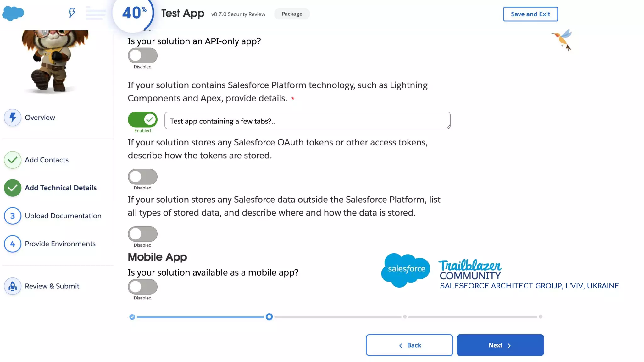Click 'SALESFORCE ARCHITECT GROUP, L'VIV, UKRAINE' text
Image resolution: width=644 pixels, height=362 pixels.
pos(530,286)
